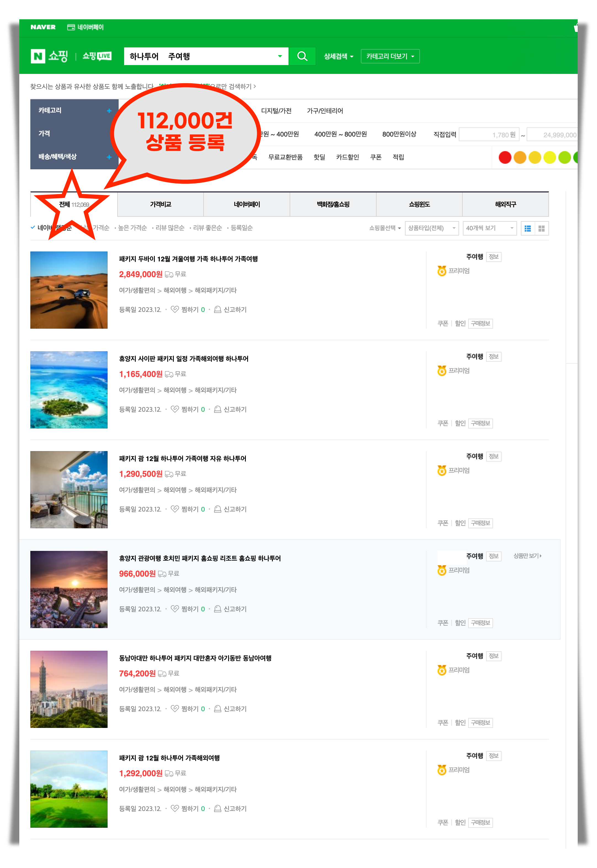The image size is (597, 868).
Task: Toggle the 적립 benefit filter
Action: point(398,157)
